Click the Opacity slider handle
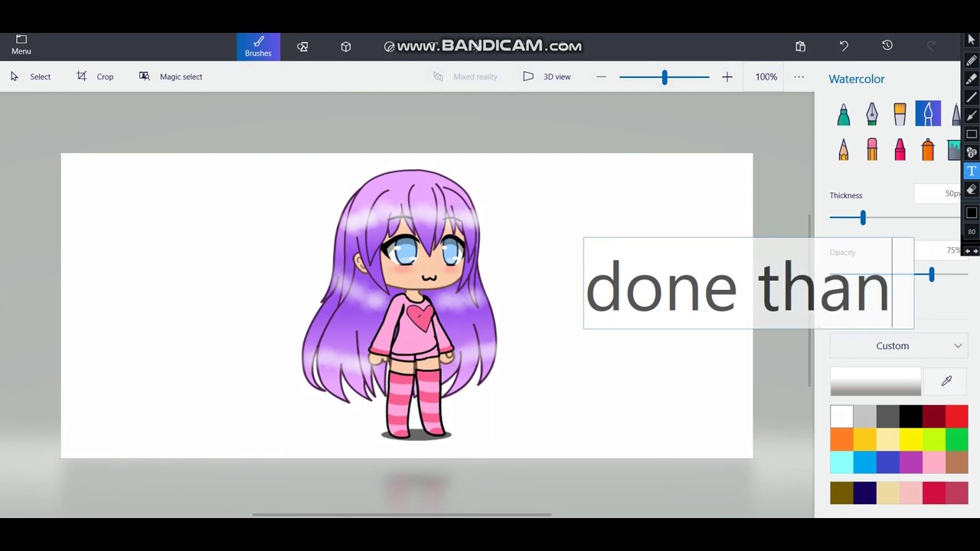980x551 pixels. coord(931,275)
